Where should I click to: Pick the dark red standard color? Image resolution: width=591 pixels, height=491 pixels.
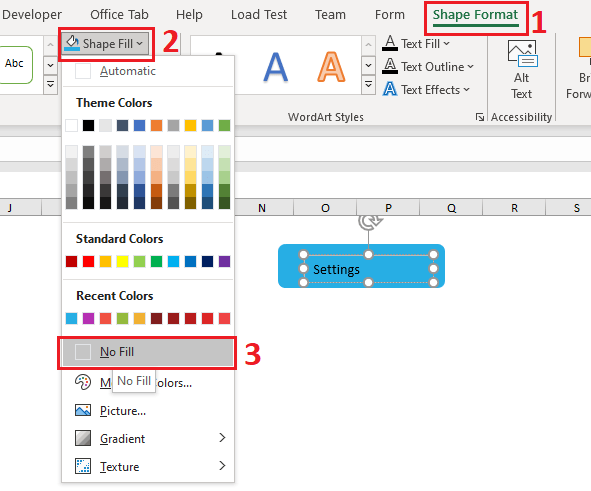tap(71, 261)
